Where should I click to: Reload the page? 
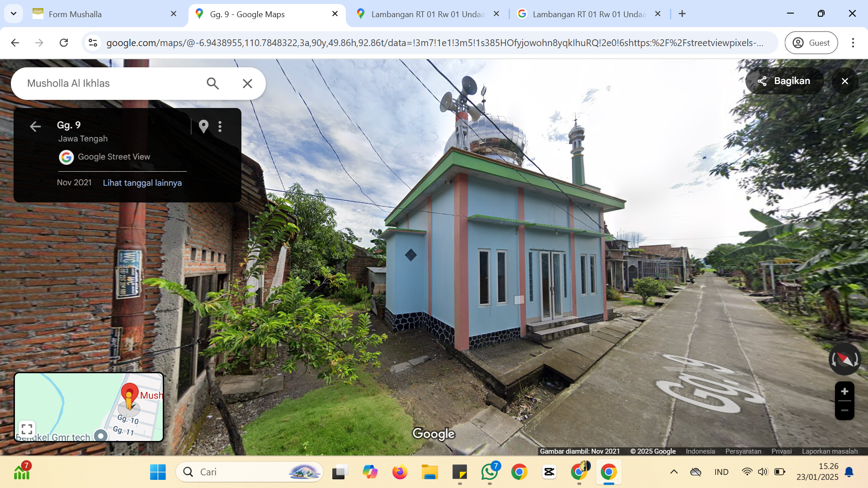pyautogui.click(x=64, y=42)
